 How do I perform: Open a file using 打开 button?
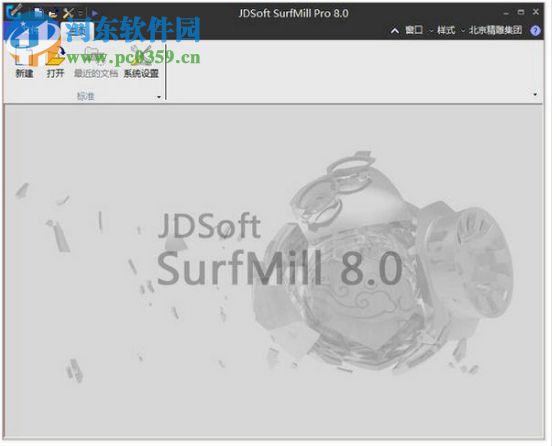(x=55, y=62)
